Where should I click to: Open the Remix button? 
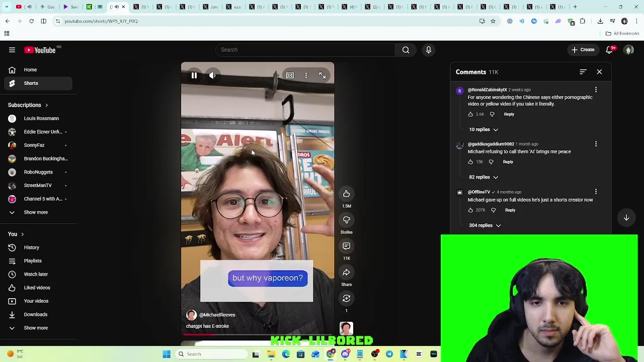[x=346, y=299]
